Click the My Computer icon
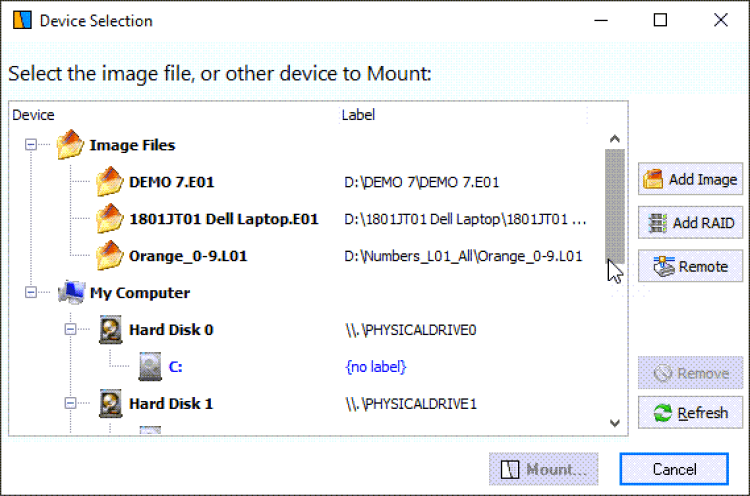Image resolution: width=750 pixels, height=496 pixels. pyautogui.click(x=70, y=293)
